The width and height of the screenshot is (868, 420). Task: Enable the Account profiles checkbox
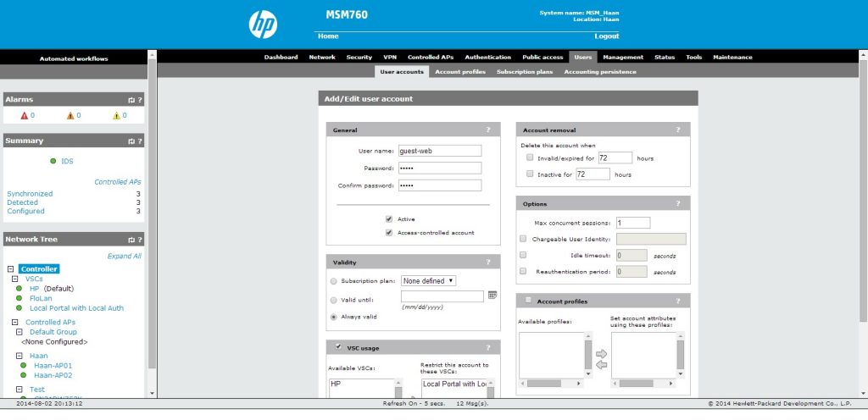pos(528,300)
